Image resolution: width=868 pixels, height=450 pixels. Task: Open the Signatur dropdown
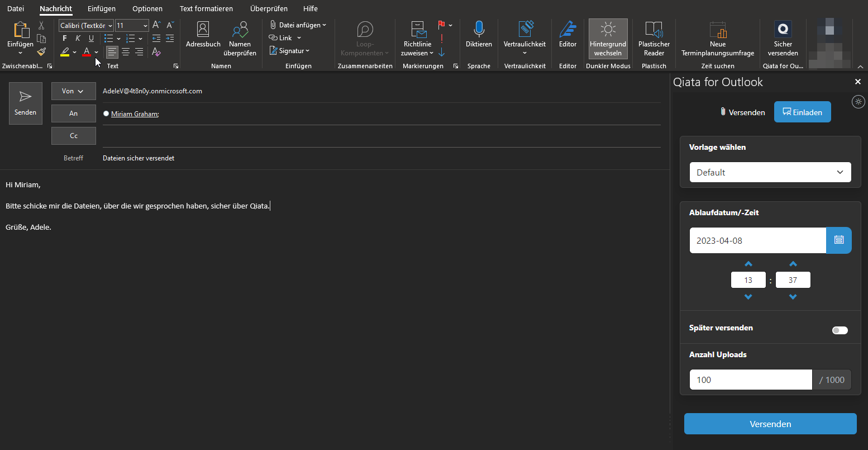tap(290, 51)
